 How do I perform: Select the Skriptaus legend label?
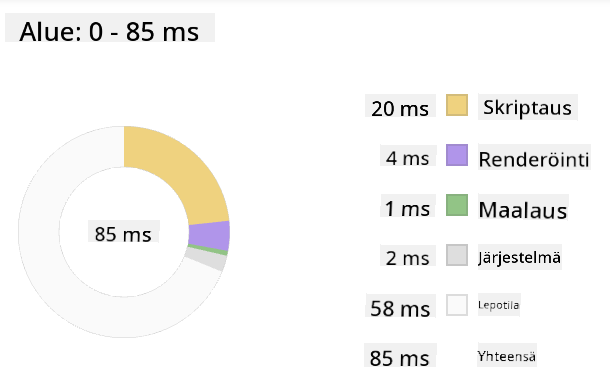point(528,107)
